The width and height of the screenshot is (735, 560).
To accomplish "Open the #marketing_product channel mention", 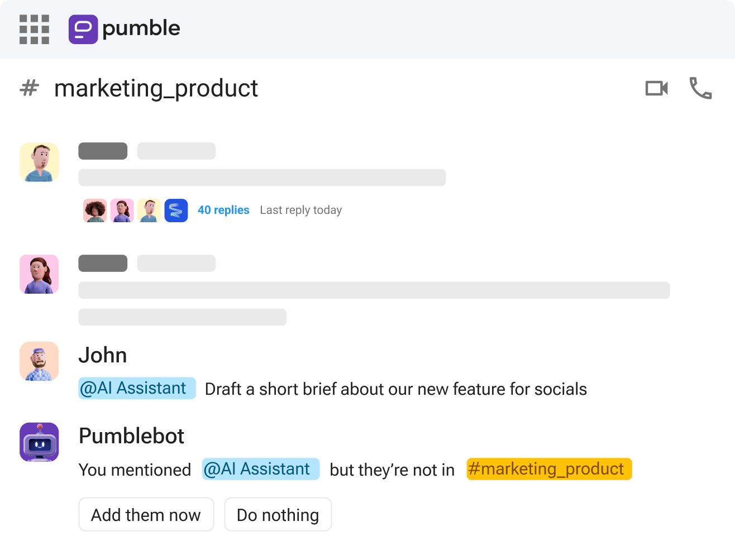I will [549, 469].
